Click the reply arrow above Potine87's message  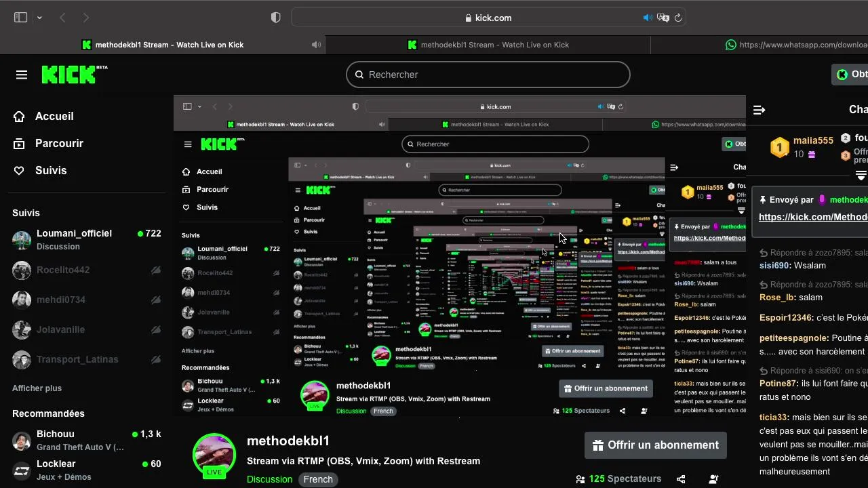pyautogui.click(x=764, y=371)
